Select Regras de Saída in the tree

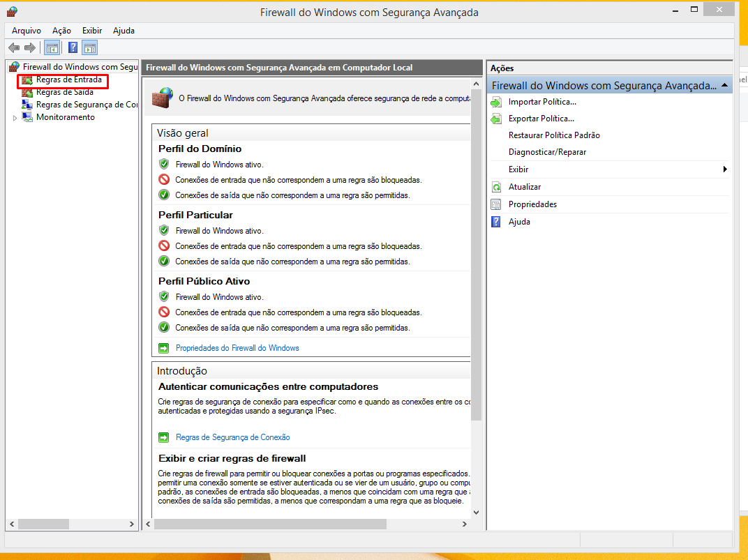pos(65,92)
